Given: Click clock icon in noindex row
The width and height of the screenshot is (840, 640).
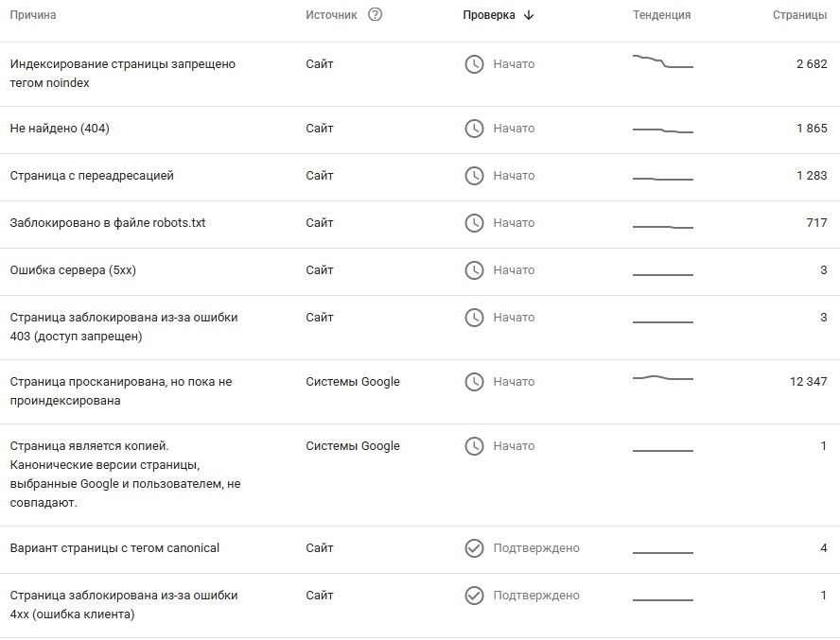Looking at the screenshot, I should coord(474,64).
